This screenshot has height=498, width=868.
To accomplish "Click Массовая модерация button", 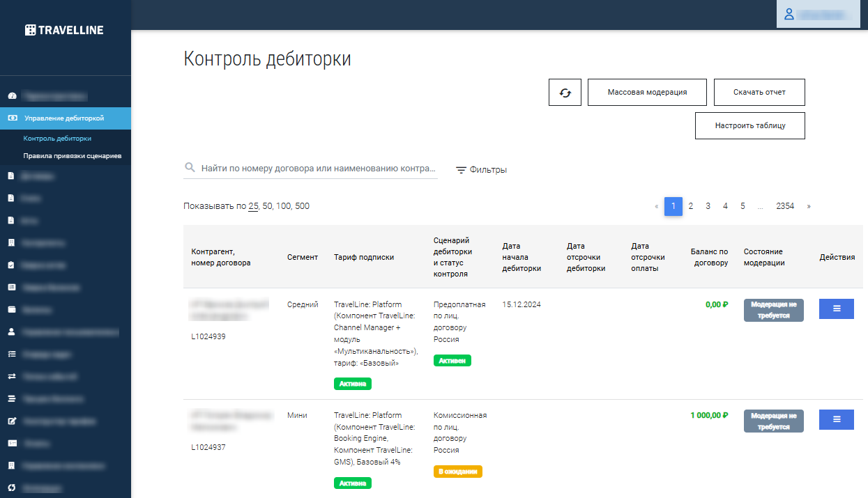I will pos(647,92).
